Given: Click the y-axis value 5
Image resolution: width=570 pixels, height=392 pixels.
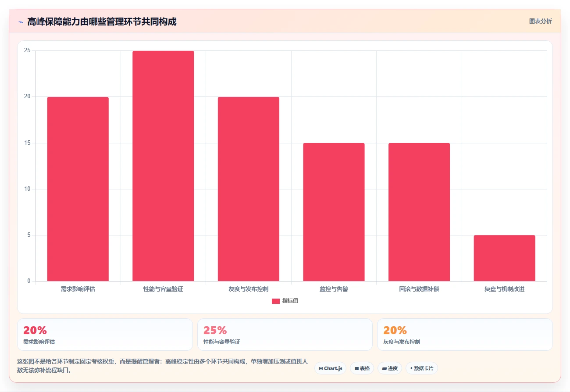Looking at the screenshot, I should click(x=28, y=235).
